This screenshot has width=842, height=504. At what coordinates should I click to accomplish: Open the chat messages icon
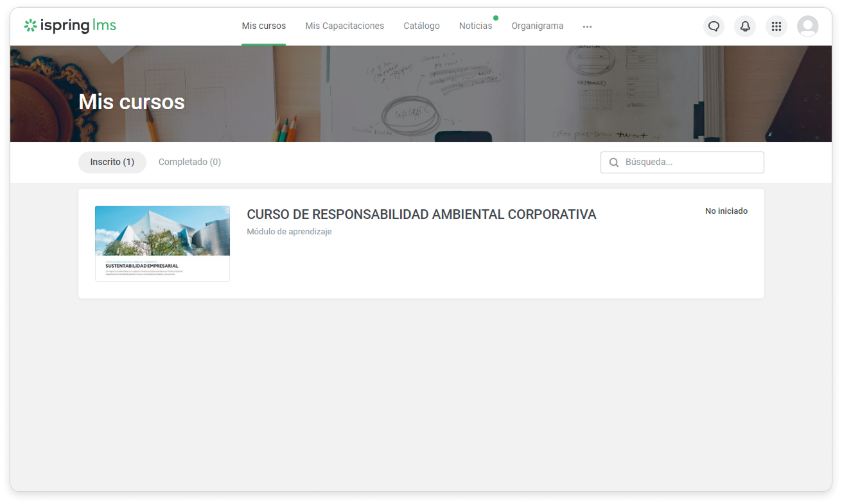click(x=714, y=26)
